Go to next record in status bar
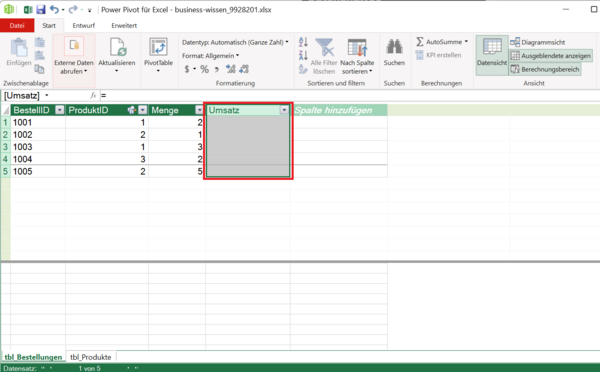The height and width of the screenshot is (372, 600). tap(128, 368)
